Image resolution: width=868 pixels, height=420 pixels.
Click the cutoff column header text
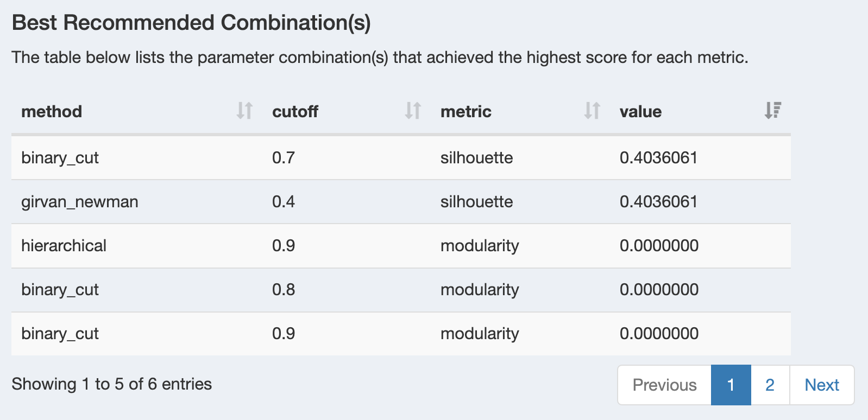click(x=295, y=112)
